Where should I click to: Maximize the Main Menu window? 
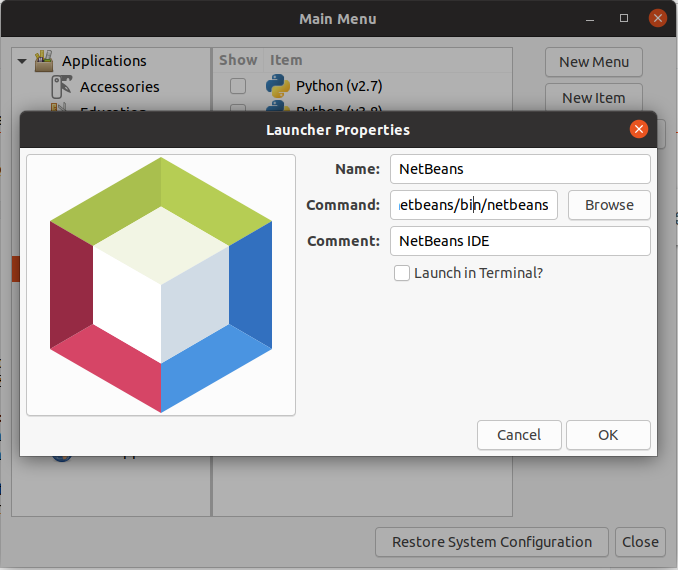624,18
